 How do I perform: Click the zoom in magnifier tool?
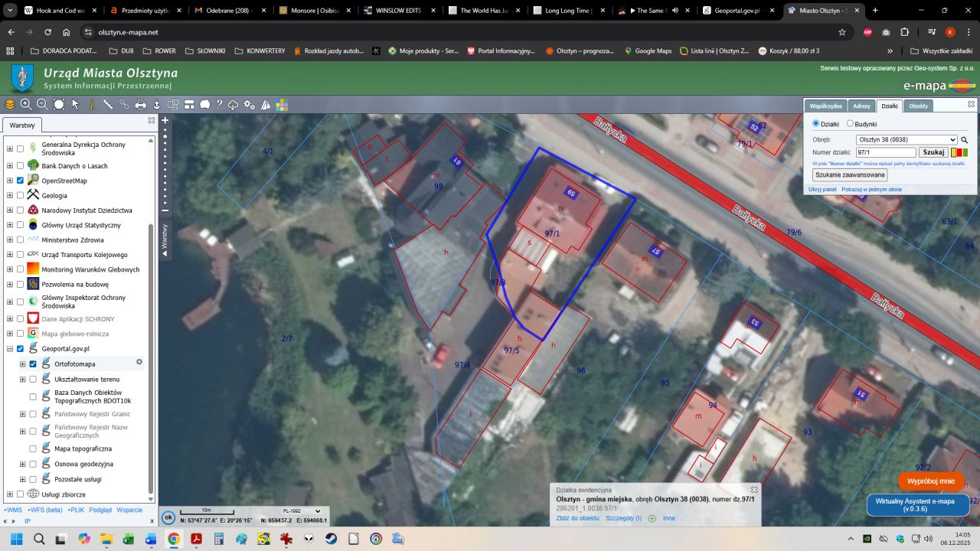[26, 105]
